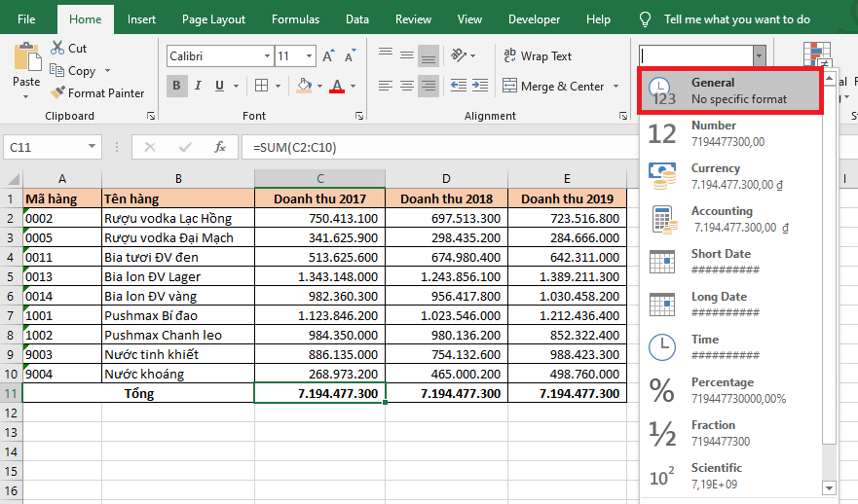Click the Increase Font Size icon
Screen dimensions: 858x504
pyautogui.click(x=329, y=56)
